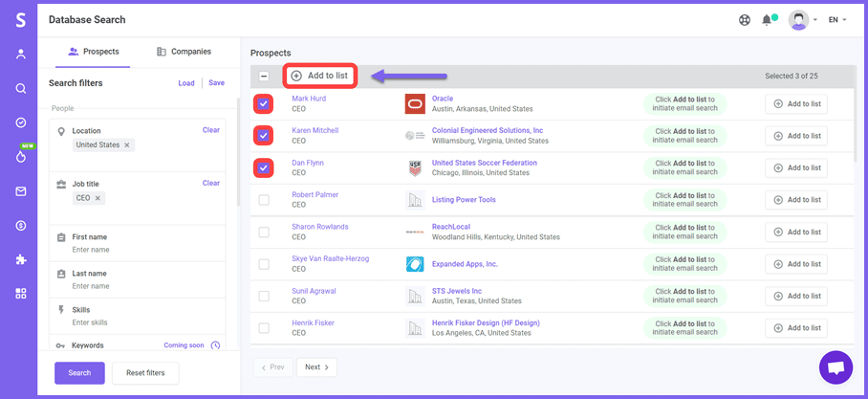Click the help lifebuoy icon in header
Viewport: 868px width, 399px height.
[745, 20]
